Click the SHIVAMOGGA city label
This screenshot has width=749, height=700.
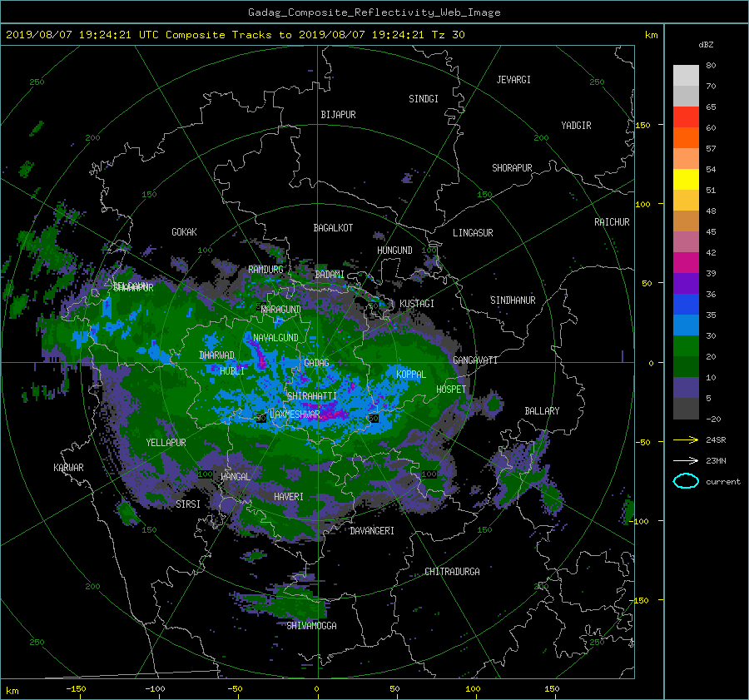coord(311,626)
